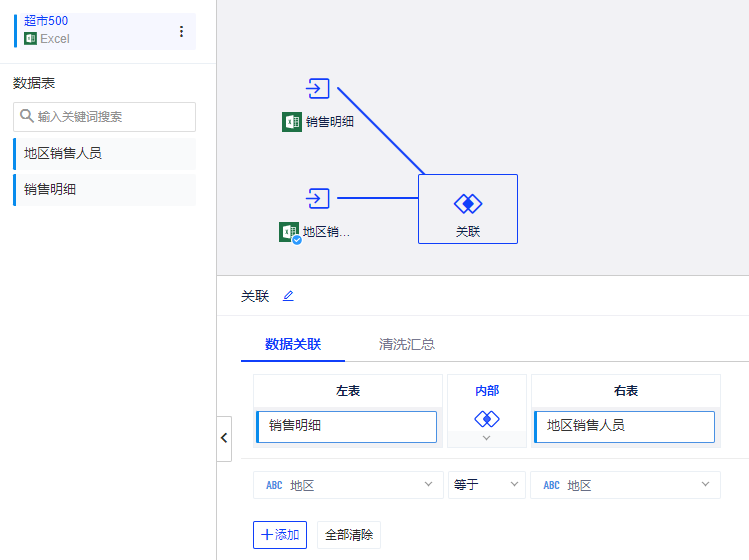Open the 等于 operator dropdown
The image size is (749, 560).
[x=486, y=485]
